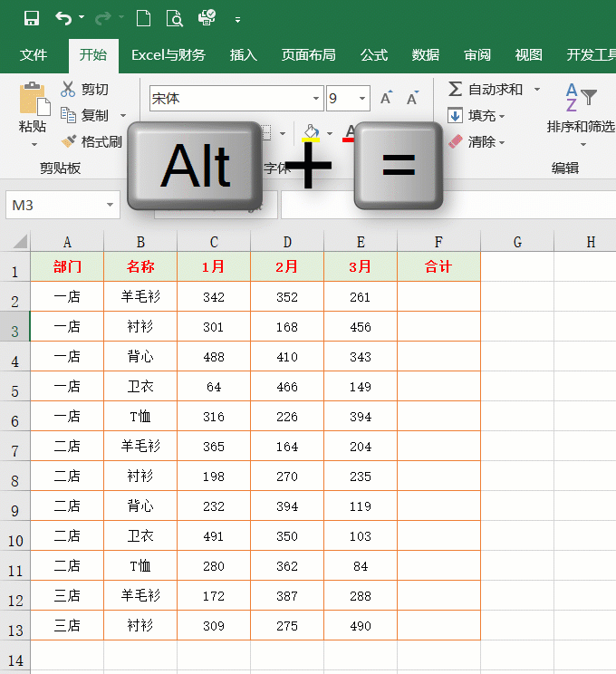
Task: Select cell F2 under 合计 column
Action: tap(438, 296)
